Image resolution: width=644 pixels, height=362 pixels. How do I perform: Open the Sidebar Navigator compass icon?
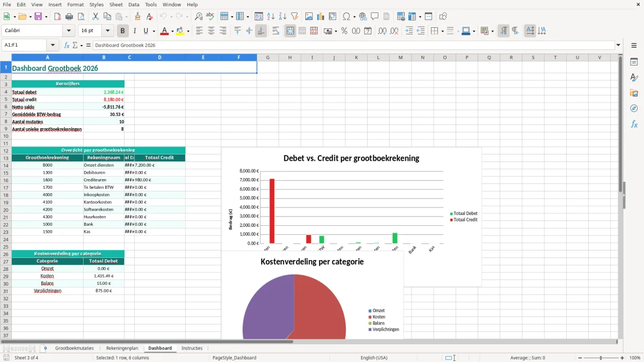coord(634,108)
